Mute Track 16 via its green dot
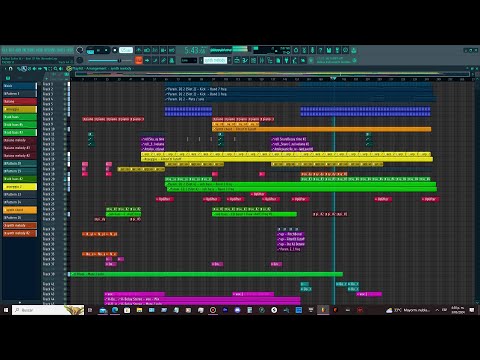Viewport: 480px width, 360px height. click(x=65, y=159)
